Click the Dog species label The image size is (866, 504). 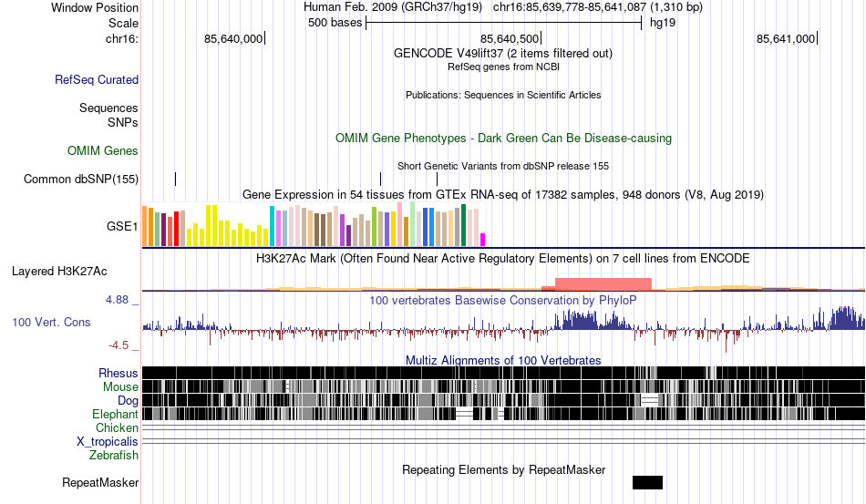128,400
